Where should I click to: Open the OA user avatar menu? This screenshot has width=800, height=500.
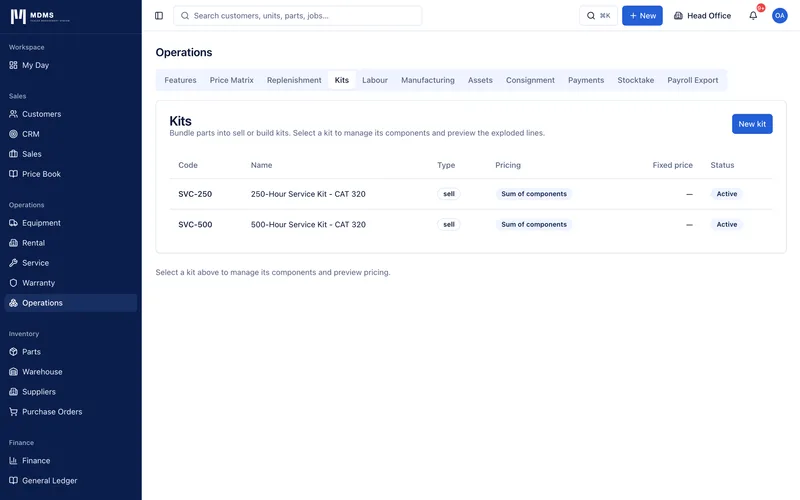click(779, 16)
